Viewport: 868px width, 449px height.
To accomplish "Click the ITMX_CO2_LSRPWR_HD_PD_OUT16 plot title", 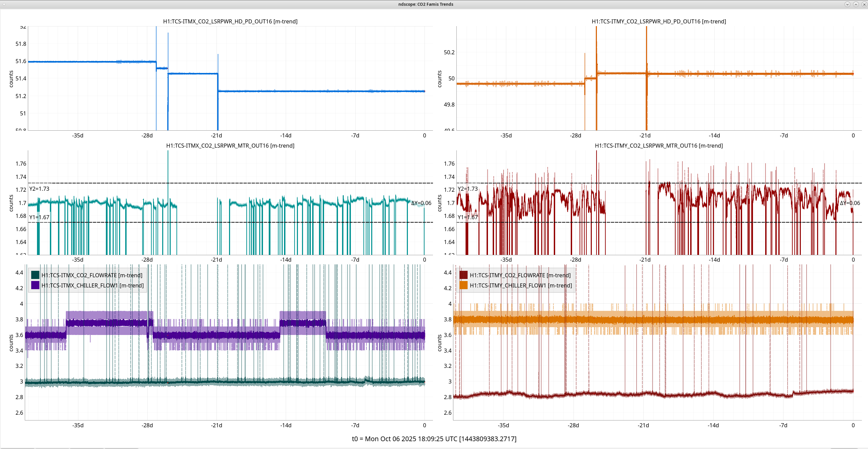I will click(230, 21).
